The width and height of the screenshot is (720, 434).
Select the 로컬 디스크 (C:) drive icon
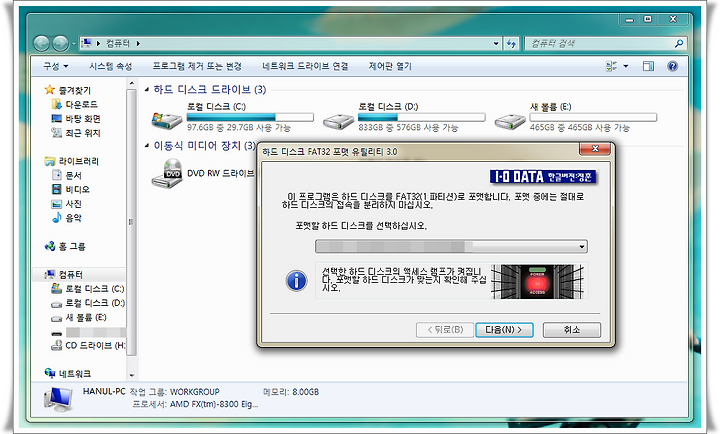[x=167, y=121]
